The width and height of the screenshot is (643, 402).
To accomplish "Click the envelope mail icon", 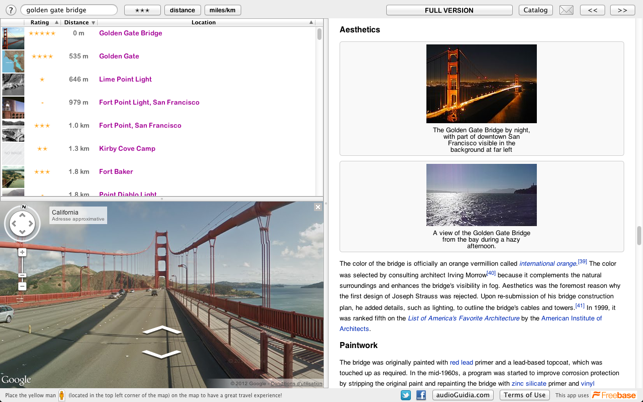I will 566,10.
